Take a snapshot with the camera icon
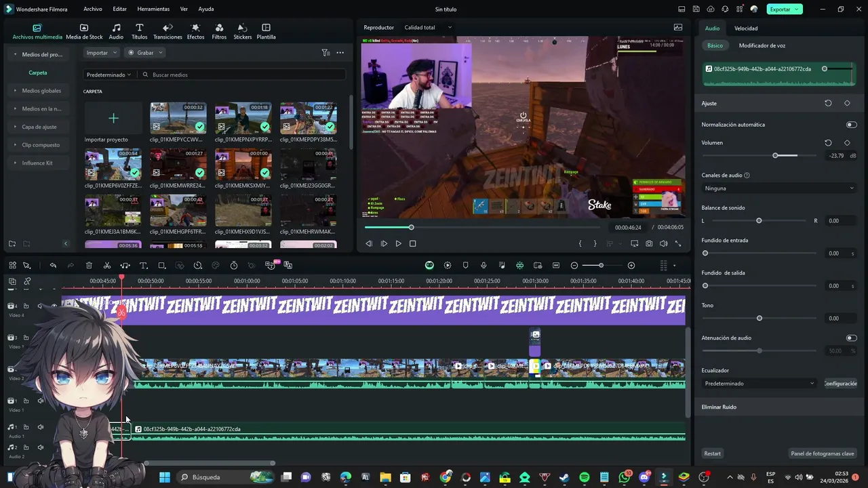The width and height of the screenshot is (868, 488). tap(649, 243)
